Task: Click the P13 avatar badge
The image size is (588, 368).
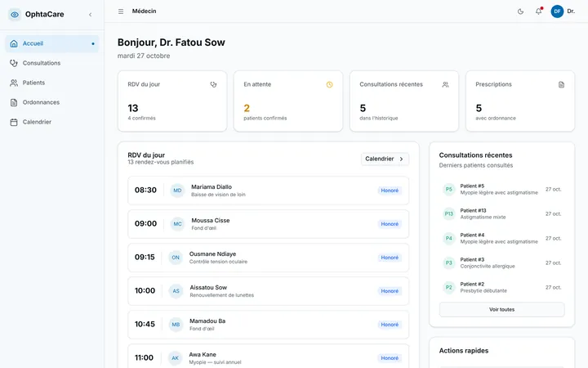Action: pos(449,213)
